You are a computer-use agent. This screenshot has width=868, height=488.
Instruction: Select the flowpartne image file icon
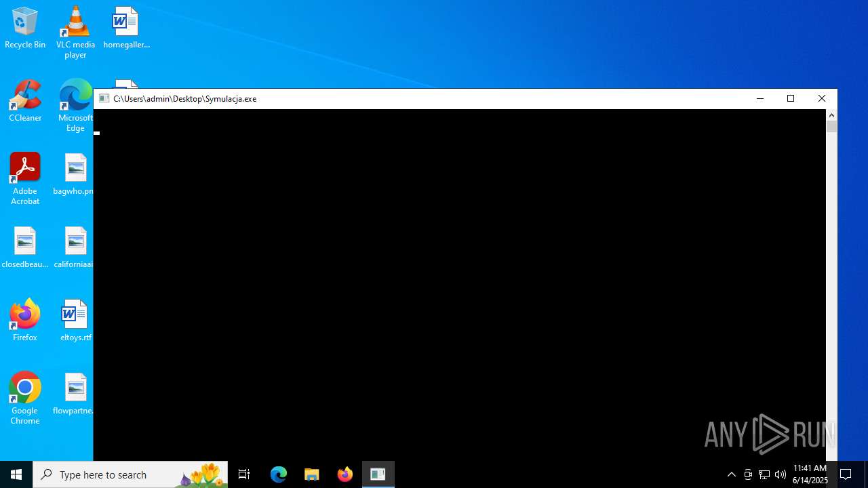coord(73,394)
